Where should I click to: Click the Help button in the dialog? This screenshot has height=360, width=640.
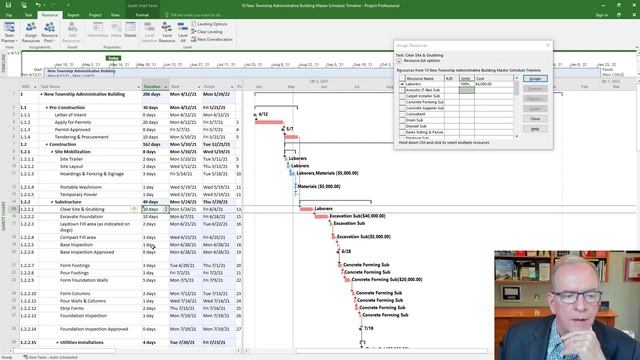tap(535, 129)
